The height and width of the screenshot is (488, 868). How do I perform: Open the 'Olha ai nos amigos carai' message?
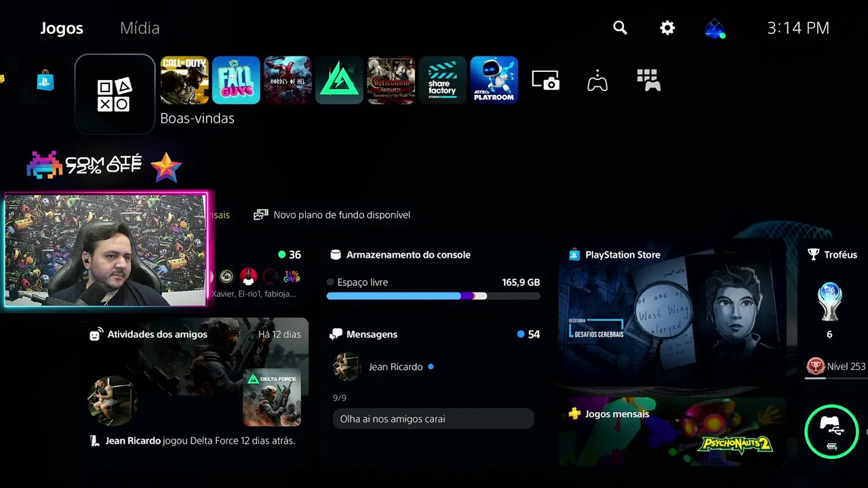[x=433, y=419]
